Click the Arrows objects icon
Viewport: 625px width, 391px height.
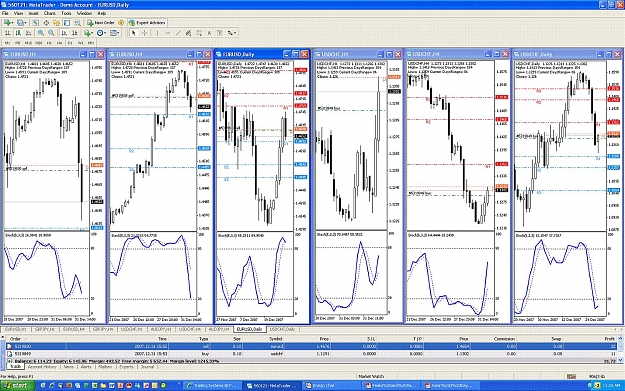tap(229, 33)
